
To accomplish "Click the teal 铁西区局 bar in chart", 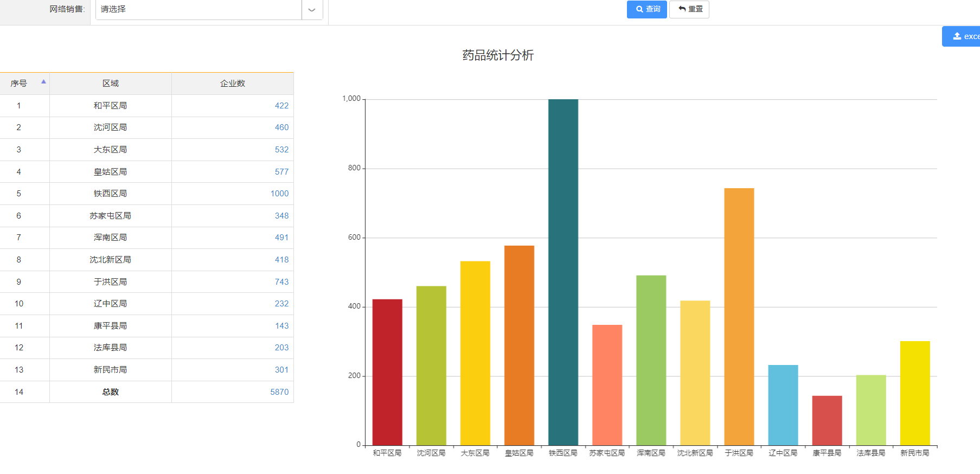I will (563, 271).
